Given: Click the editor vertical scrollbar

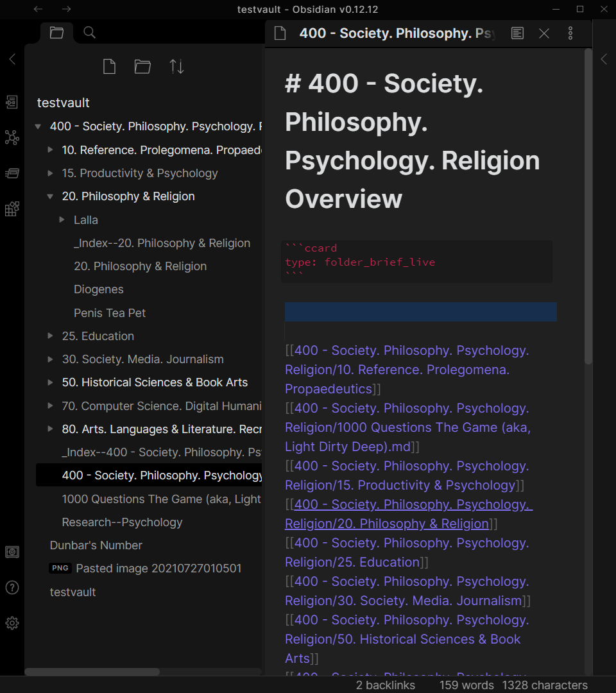Looking at the screenshot, I should [x=588, y=207].
